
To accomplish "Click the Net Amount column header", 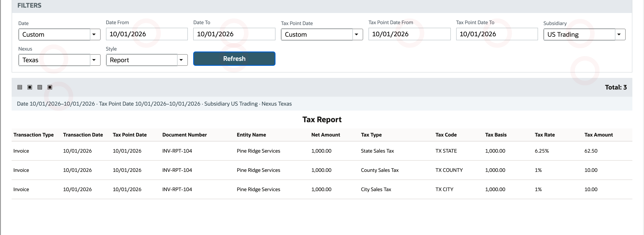I will click(326, 135).
